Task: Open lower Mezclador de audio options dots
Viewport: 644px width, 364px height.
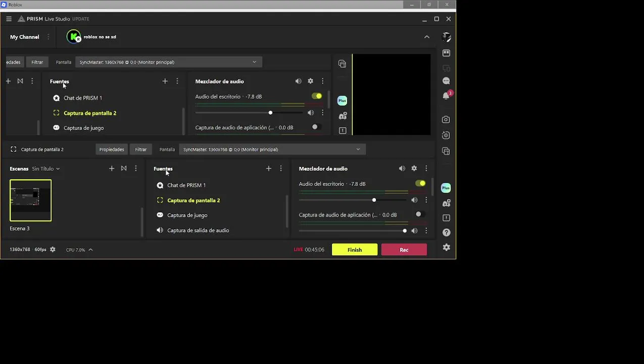Action: [x=426, y=168]
